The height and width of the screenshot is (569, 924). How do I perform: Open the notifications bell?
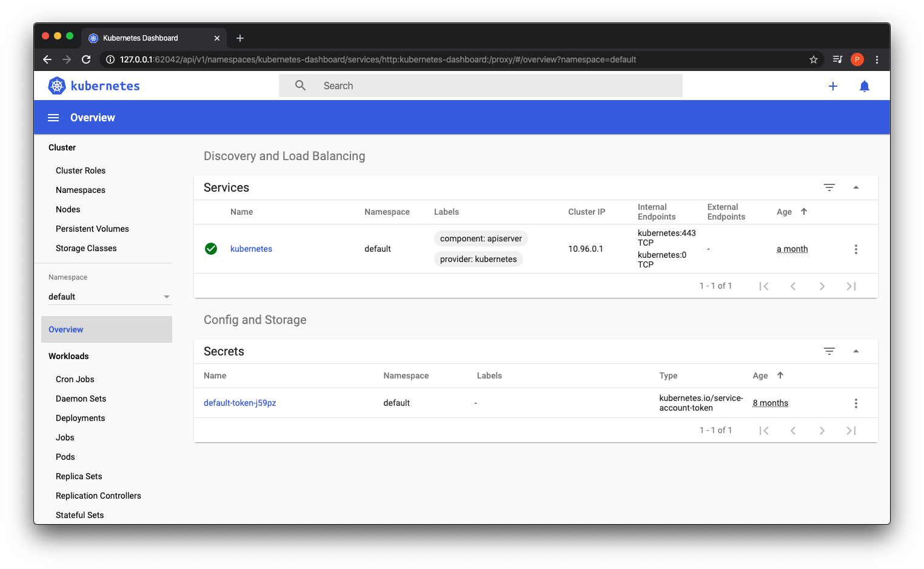[865, 86]
